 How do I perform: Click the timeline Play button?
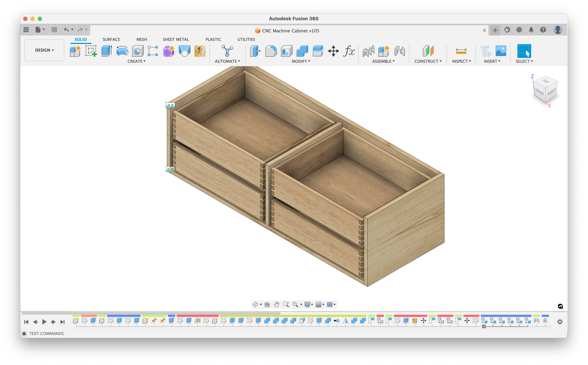[x=44, y=322]
